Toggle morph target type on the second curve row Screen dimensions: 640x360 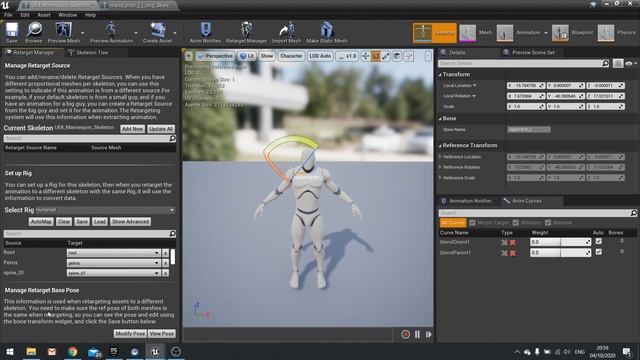504,253
